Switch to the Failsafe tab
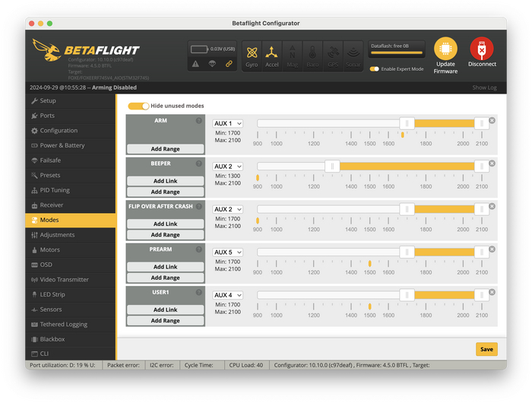 coord(52,160)
